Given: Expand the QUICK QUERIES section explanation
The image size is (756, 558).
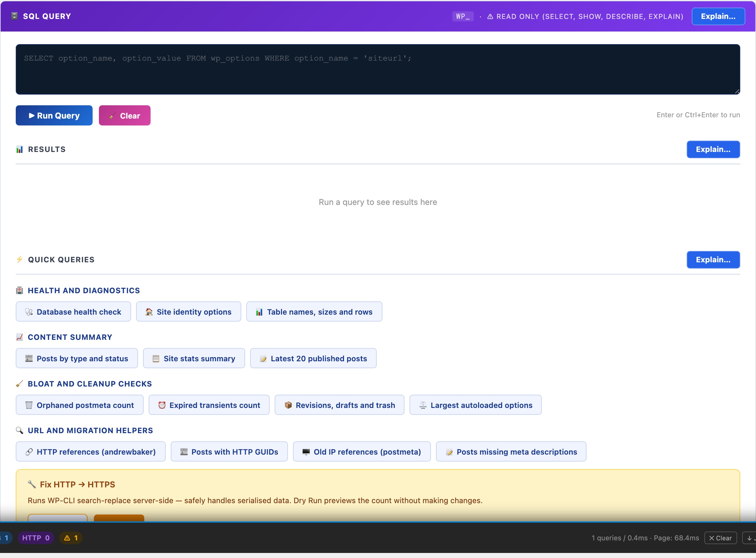Looking at the screenshot, I should (713, 259).
